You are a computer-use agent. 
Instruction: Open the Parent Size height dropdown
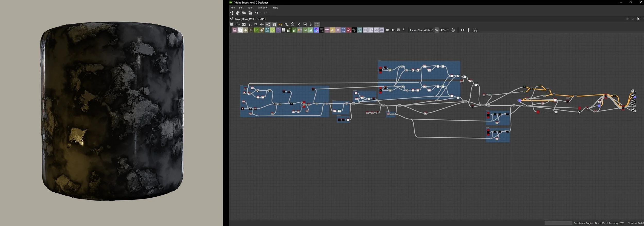coord(444,30)
